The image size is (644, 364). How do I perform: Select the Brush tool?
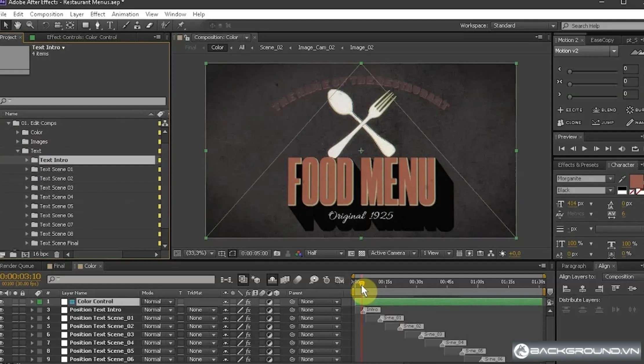(125, 25)
